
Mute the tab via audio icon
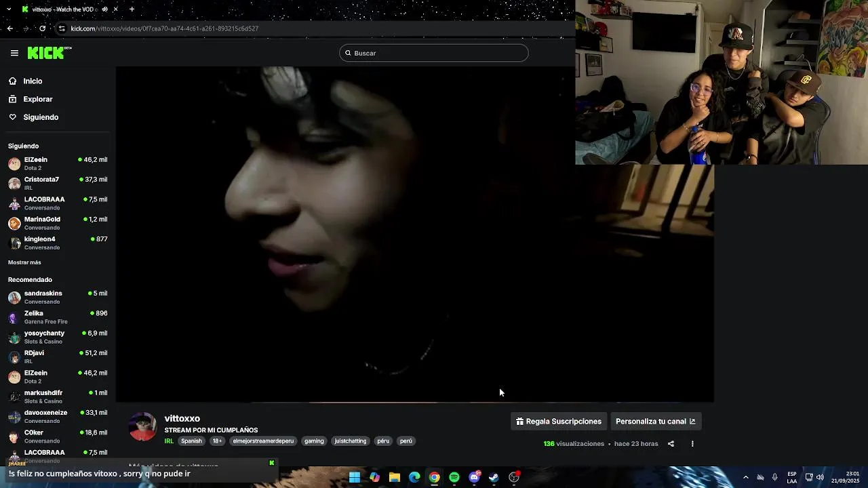pos(104,9)
